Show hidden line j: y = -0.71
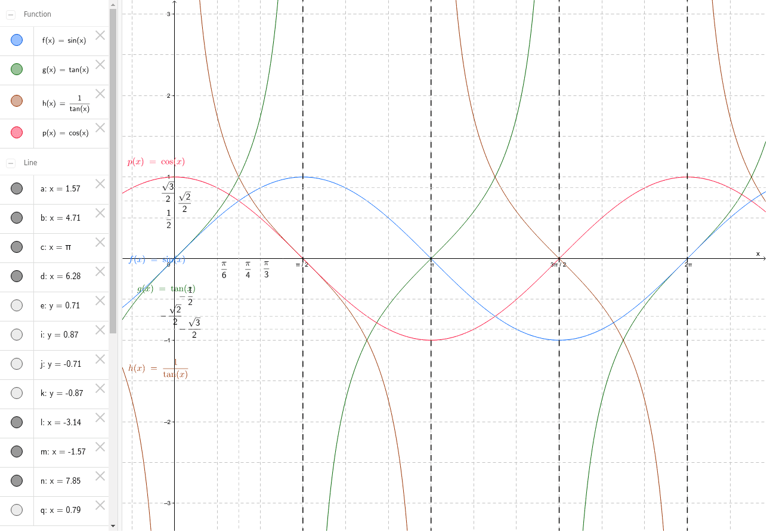The image size is (767, 532). [x=17, y=364]
